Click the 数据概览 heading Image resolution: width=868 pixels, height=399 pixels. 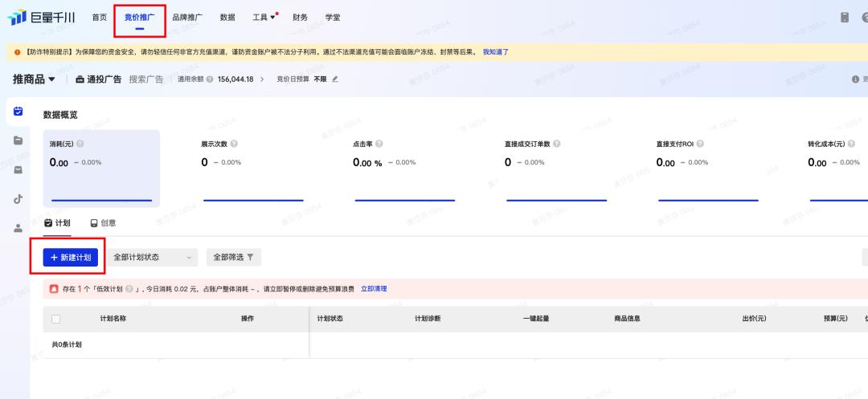tap(60, 115)
